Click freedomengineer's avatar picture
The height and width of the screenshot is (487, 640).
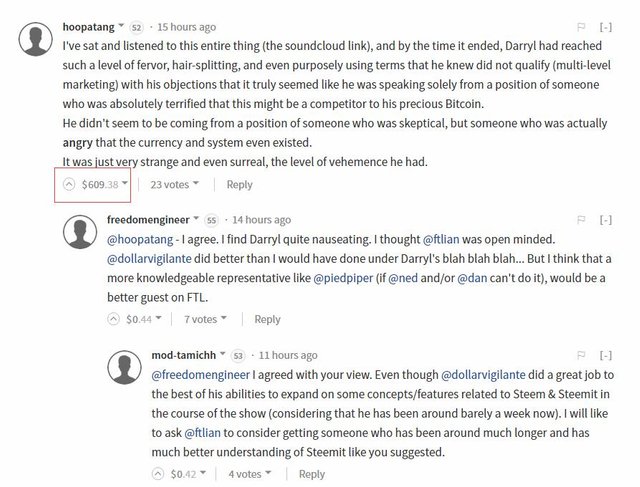tap(80, 233)
